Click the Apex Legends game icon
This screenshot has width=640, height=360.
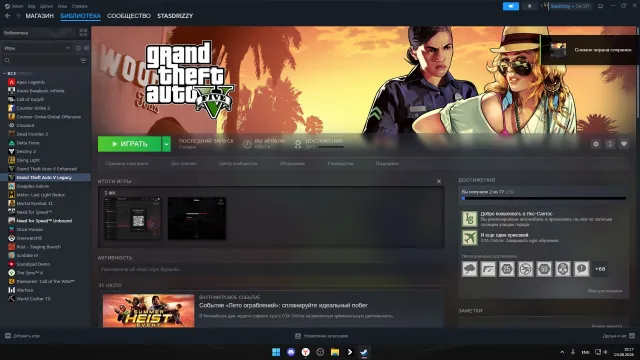click(11, 82)
